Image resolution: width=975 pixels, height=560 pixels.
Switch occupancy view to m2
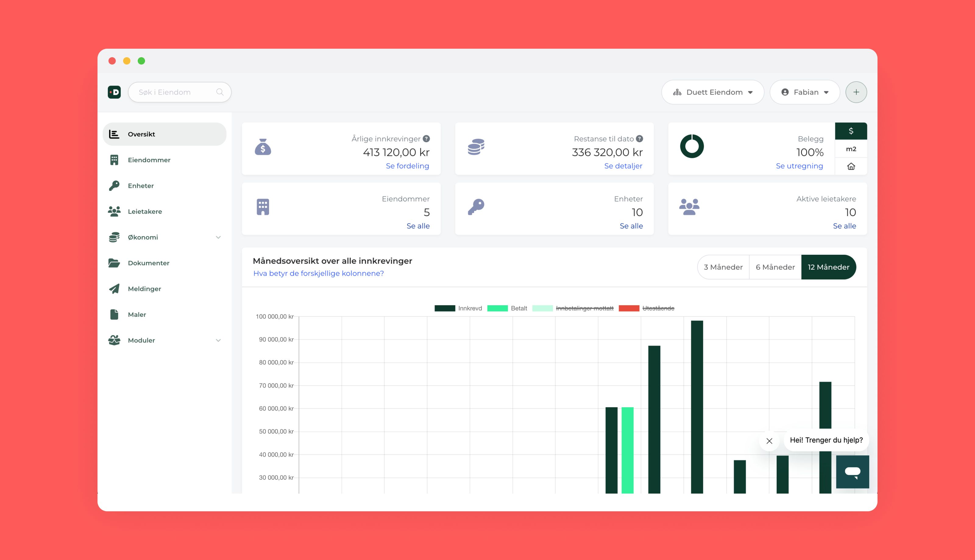(x=851, y=149)
